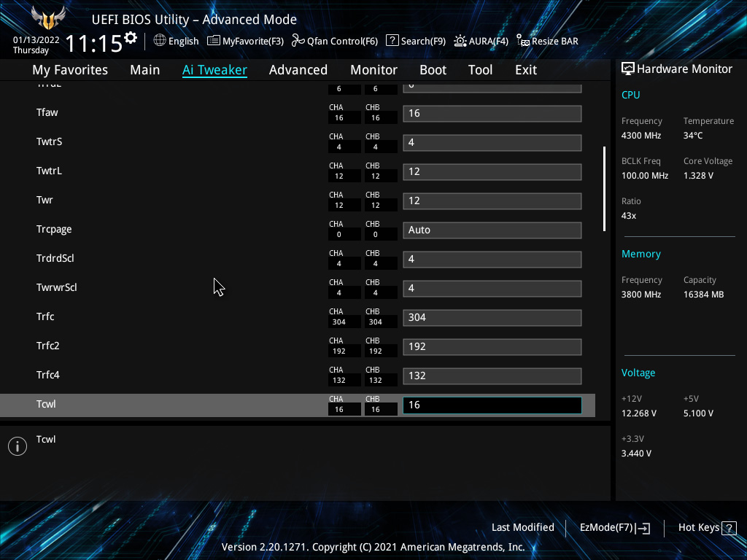Viewport: 747px width, 560px height.
Task: Select the Trcpage setting label
Action: click(54, 230)
